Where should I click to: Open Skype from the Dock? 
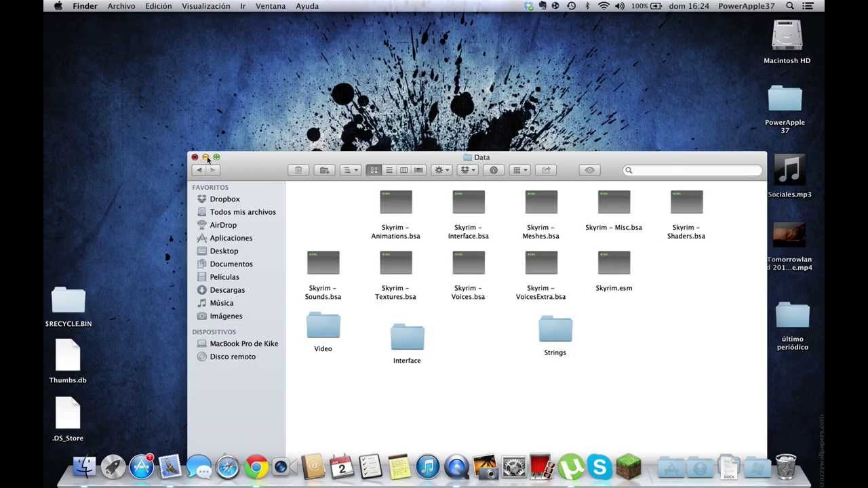tap(599, 467)
